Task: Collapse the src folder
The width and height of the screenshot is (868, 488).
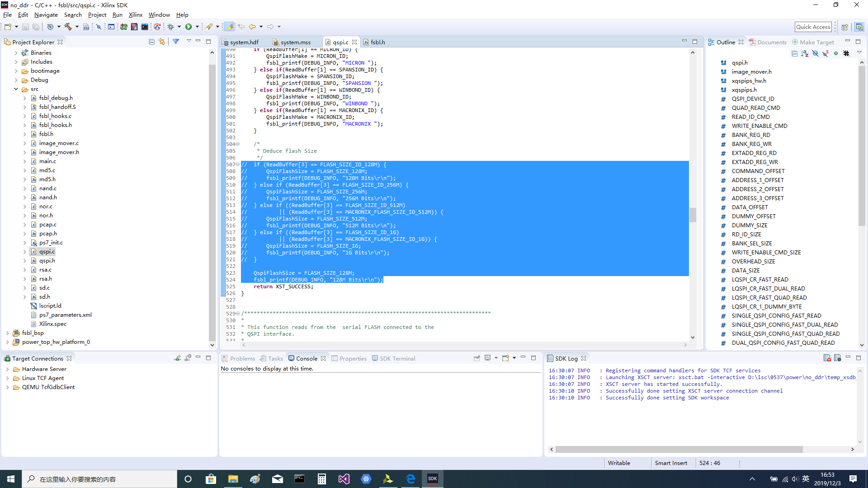Action: pos(16,89)
